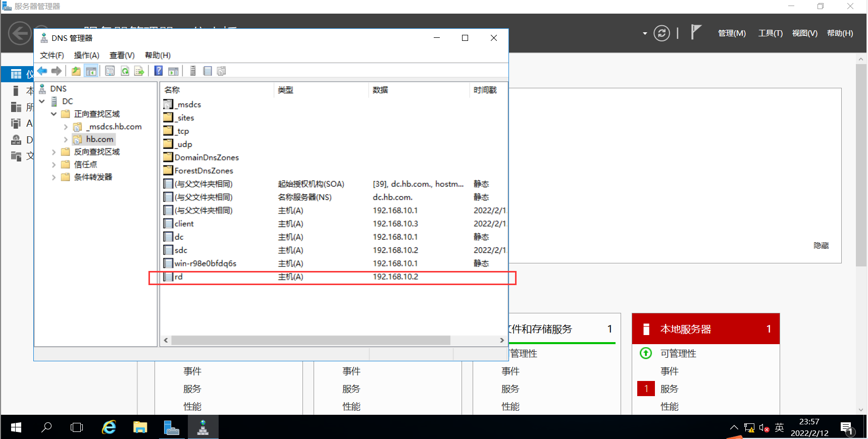Open Server Manager 工具(T) menu
Screen dimensions: 868x439
(771, 33)
